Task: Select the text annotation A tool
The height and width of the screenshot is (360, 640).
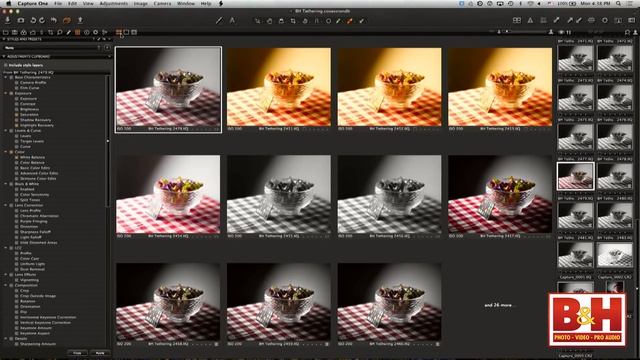Action: pyautogui.click(x=232, y=20)
